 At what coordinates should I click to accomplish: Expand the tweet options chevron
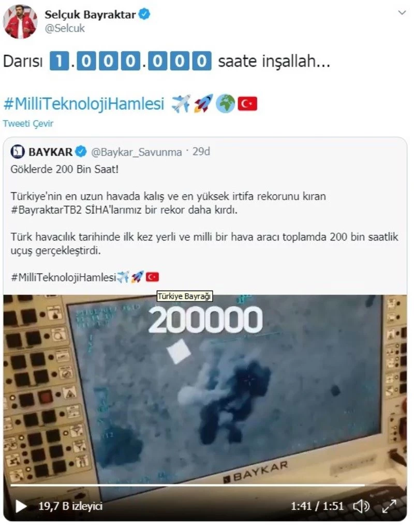402,13
